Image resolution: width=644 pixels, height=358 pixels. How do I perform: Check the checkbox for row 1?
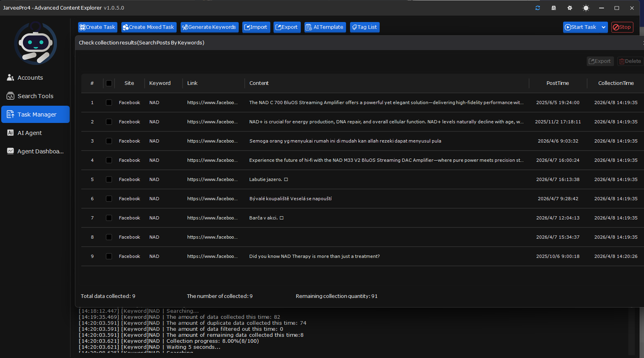[x=109, y=103]
